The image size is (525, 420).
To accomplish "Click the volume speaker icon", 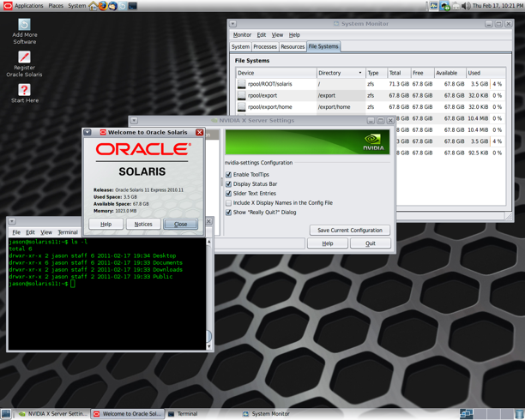I will pyautogui.click(x=466, y=6).
